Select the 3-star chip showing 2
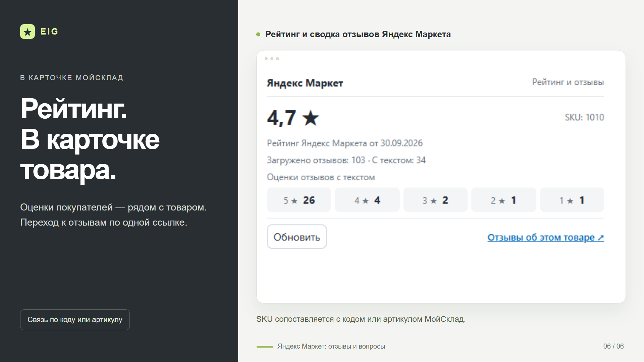The width and height of the screenshot is (644, 362). (x=435, y=200)
